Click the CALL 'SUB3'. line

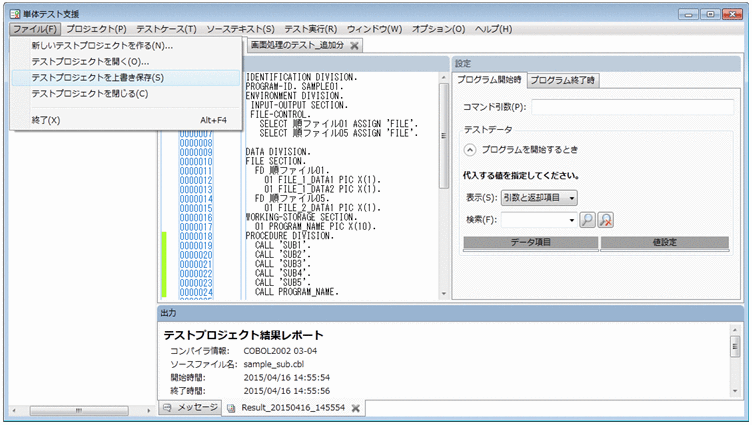click(x=282, y=264)
